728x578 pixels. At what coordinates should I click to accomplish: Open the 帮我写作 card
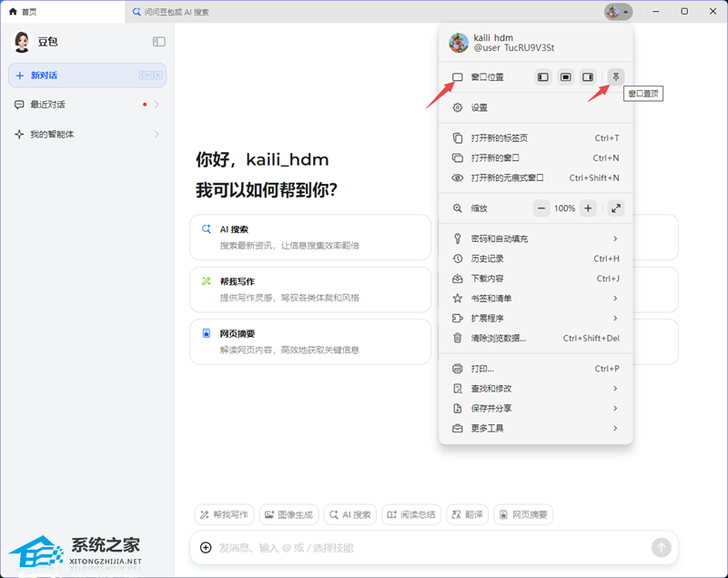(310, 289)
